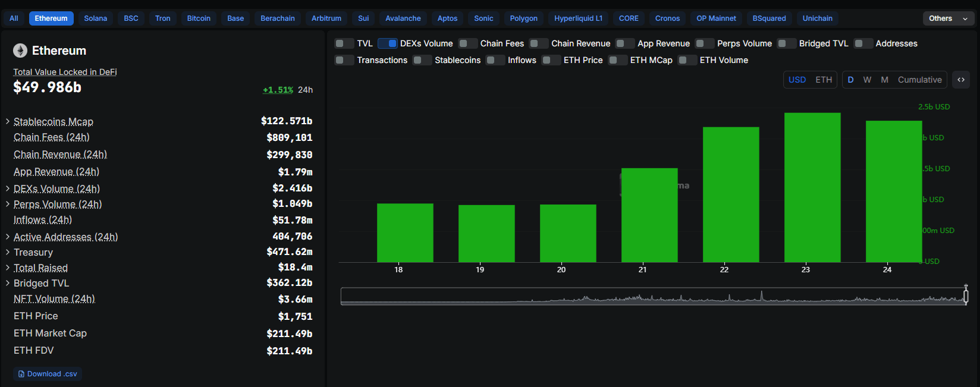Open the Others chains dropdown
Image resolution: width=980 pixels, height=387 pixels.
point(948,18)
